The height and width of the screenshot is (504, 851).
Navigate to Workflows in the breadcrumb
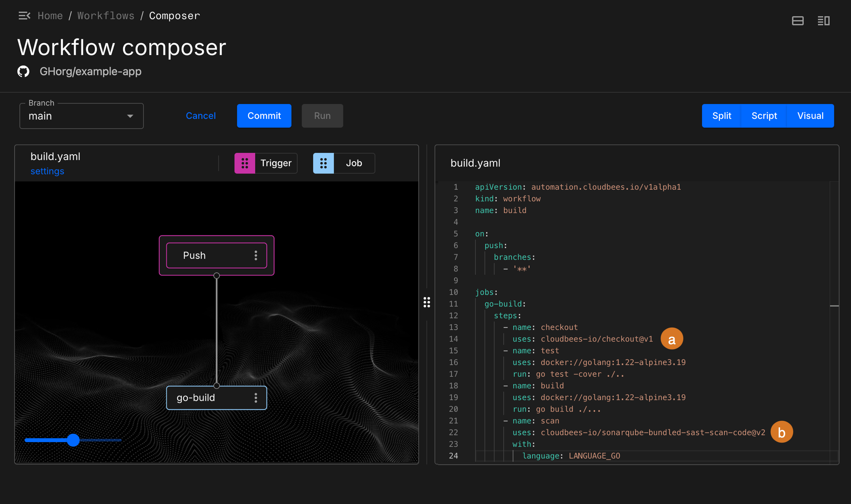[106, 16]
